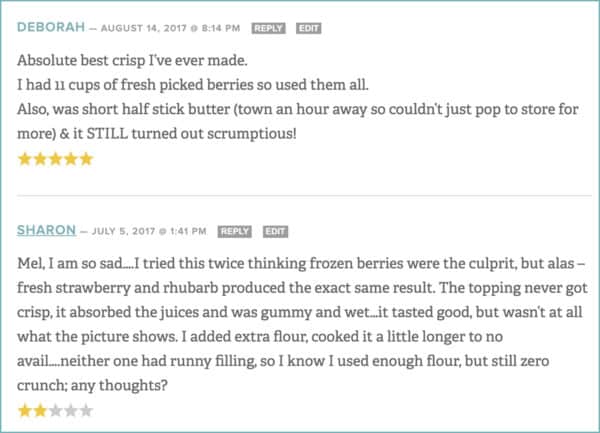Reply to Deborah's comment

pos(269,28)
